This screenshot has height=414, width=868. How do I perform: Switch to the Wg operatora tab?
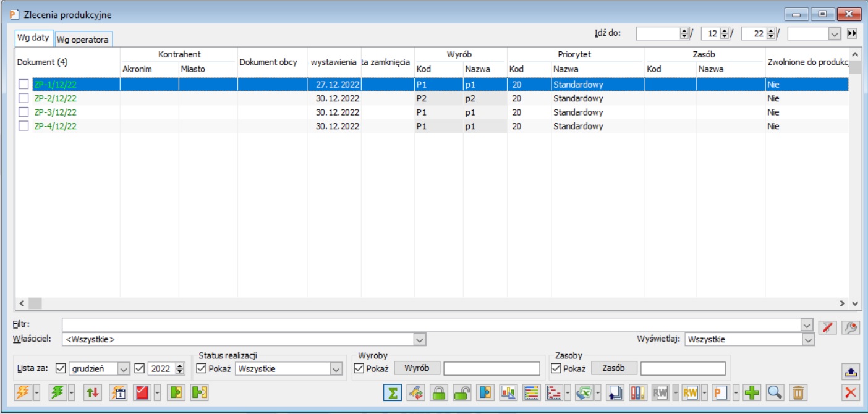click(x=83, y=40)
